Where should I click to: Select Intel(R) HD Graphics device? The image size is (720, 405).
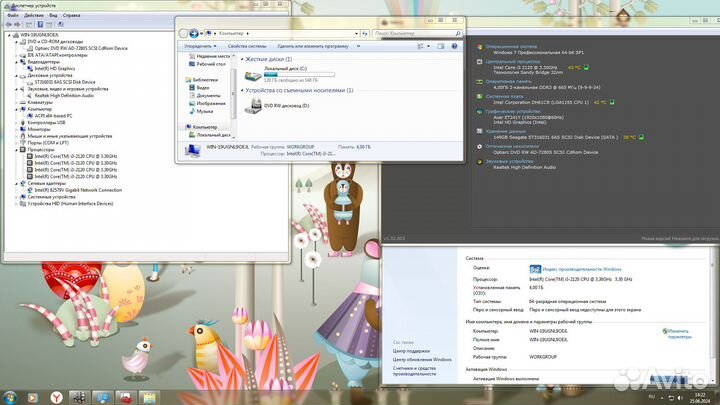[x=55, y=68]
